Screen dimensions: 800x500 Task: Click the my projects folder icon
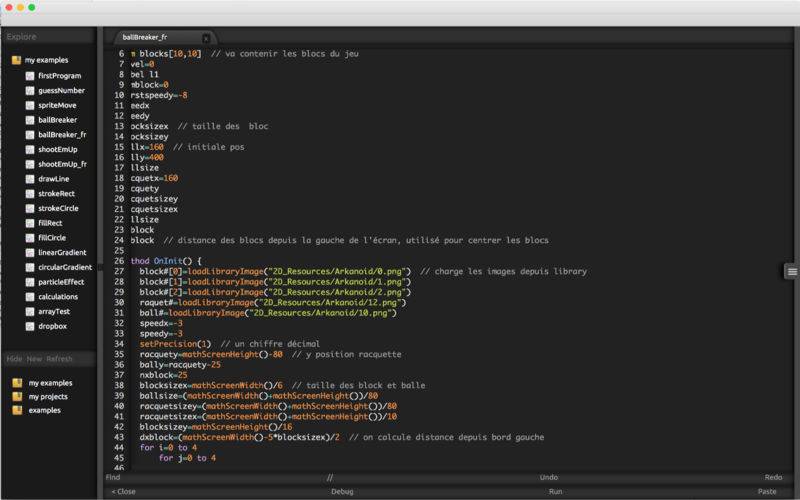17,396
